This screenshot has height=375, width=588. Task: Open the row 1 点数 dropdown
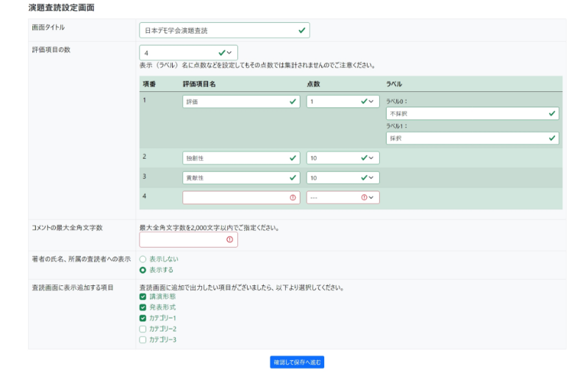click(343, 102)
